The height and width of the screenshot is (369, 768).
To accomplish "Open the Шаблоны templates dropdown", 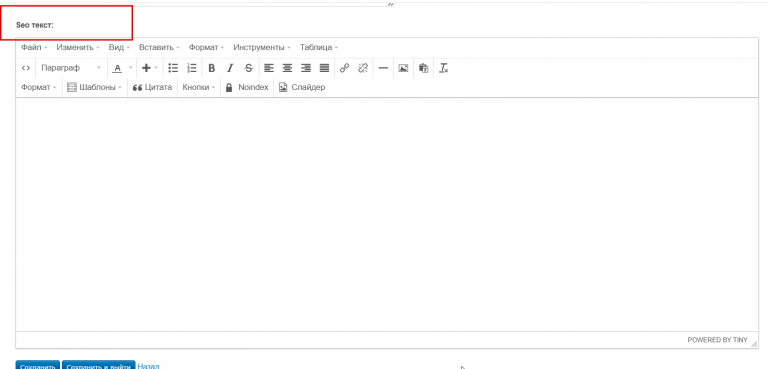I will (95, 87).
